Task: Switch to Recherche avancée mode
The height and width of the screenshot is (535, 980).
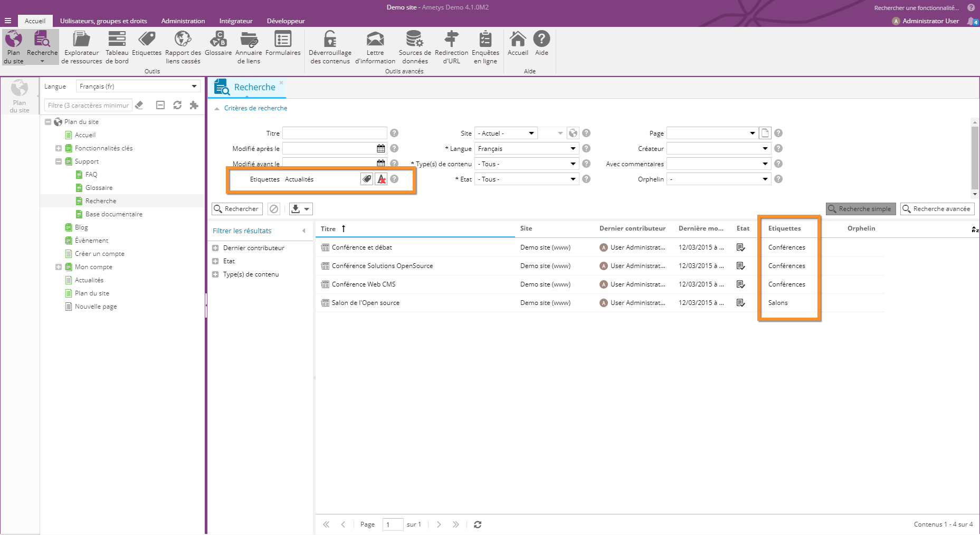Action: (937, 209)
